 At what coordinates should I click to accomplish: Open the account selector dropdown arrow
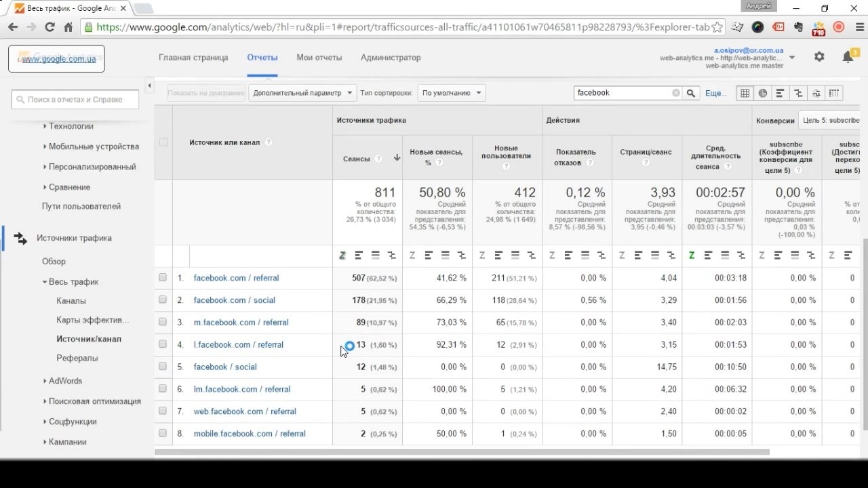[791, 58]
